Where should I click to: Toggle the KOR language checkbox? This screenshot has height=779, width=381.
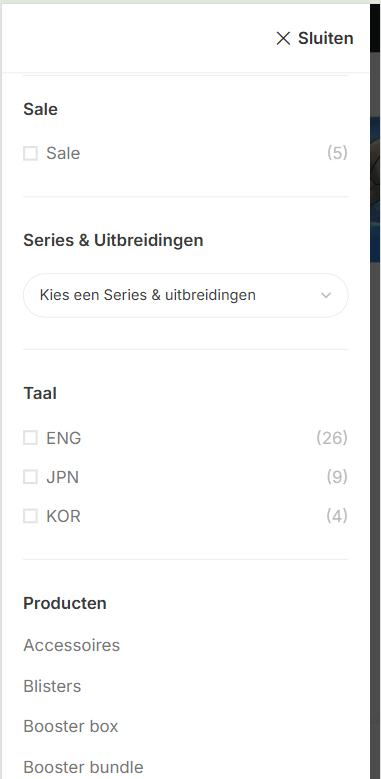tap(30, 516)
